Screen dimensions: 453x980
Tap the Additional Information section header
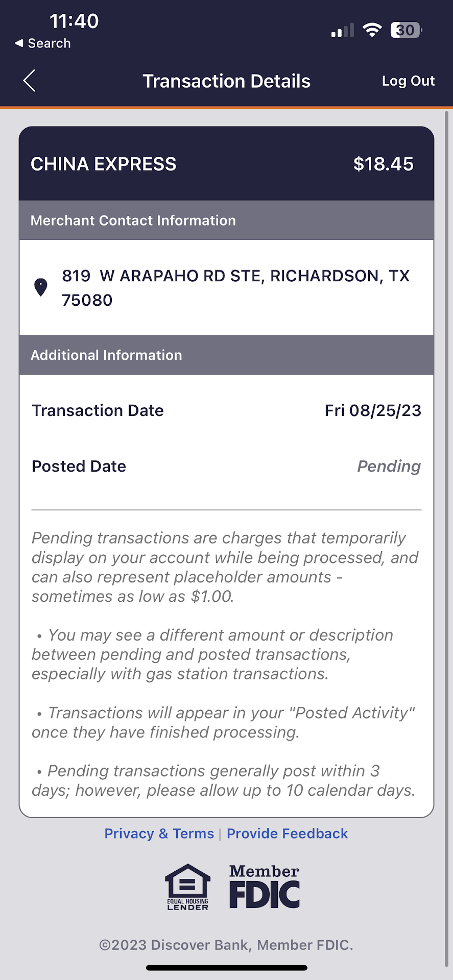106,355
